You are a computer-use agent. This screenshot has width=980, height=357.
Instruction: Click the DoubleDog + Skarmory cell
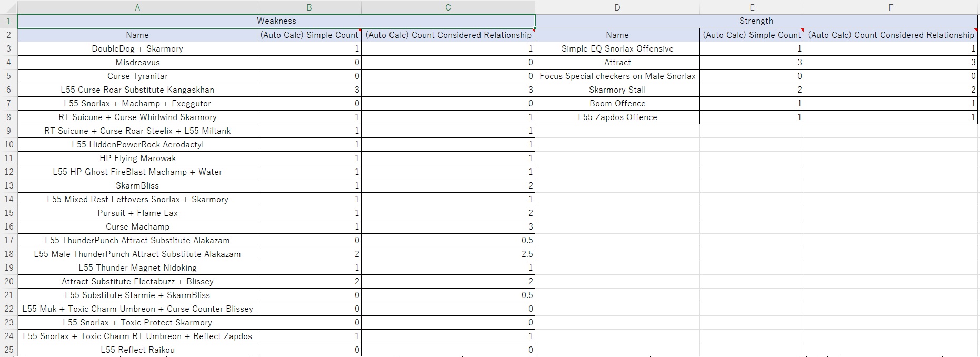[137, 48]
